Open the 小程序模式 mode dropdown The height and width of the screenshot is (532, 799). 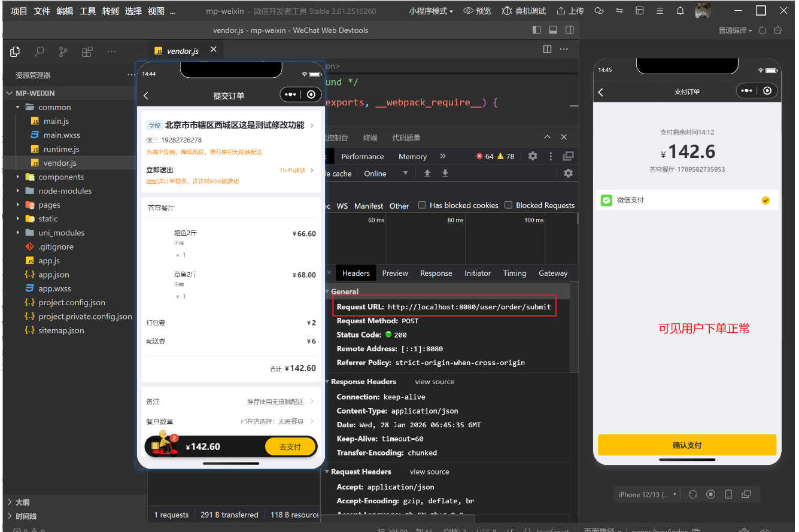click(431, 11)
